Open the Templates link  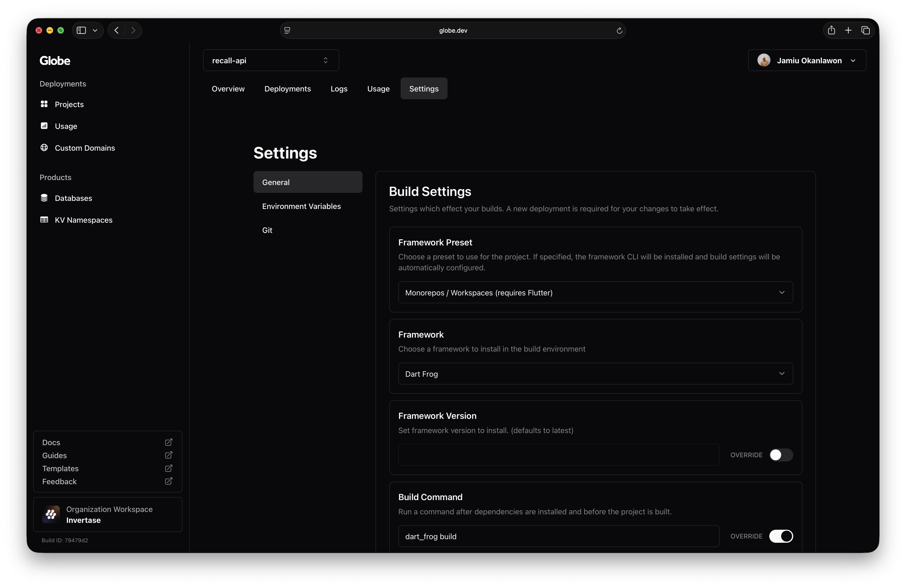[x=60, y=469]
